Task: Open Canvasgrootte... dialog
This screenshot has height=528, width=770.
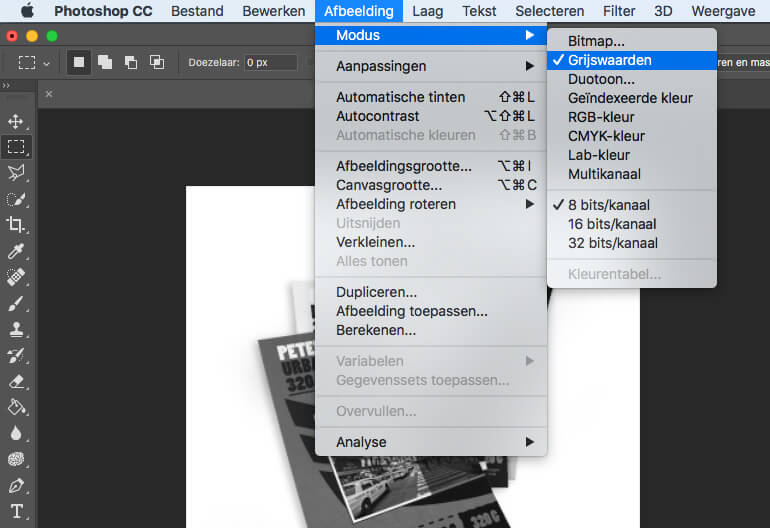Action: tap(431, 185)
